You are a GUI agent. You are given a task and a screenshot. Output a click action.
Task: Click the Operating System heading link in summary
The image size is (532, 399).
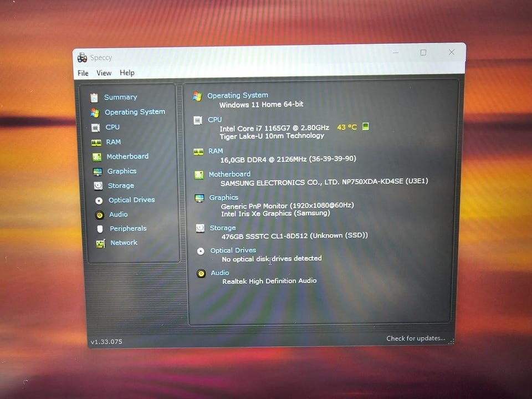tap(238, 96)
